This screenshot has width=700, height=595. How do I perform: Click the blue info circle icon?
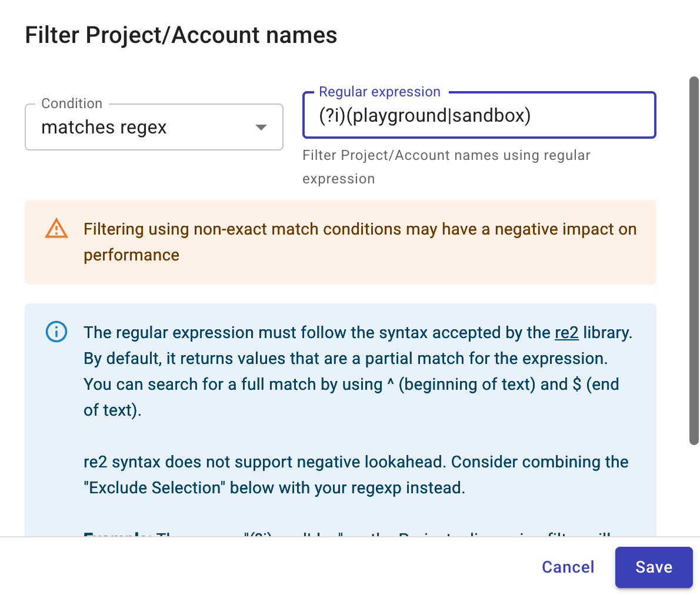(56, 332)
